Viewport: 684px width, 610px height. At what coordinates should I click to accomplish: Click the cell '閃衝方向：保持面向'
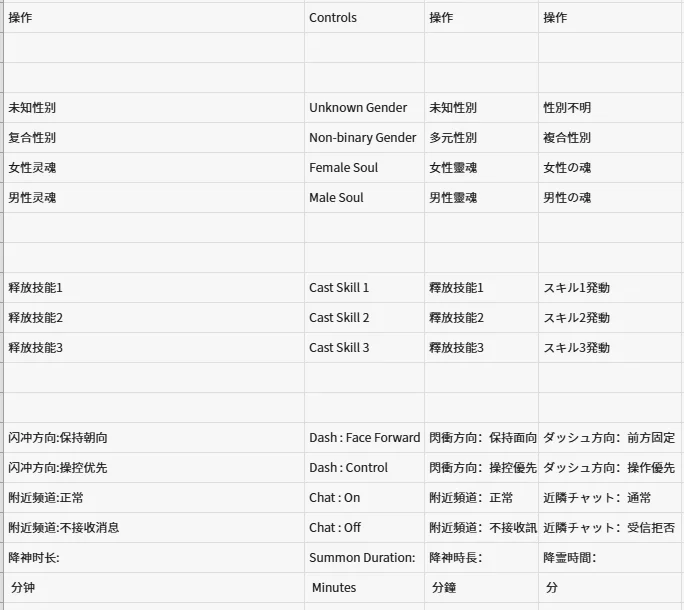pos(481,438)
